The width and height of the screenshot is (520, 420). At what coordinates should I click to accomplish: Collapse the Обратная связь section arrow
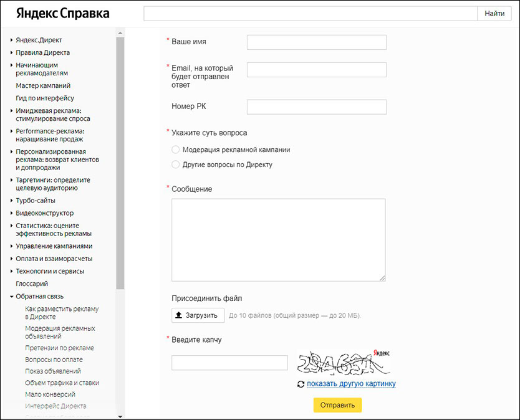click(12, 297)
